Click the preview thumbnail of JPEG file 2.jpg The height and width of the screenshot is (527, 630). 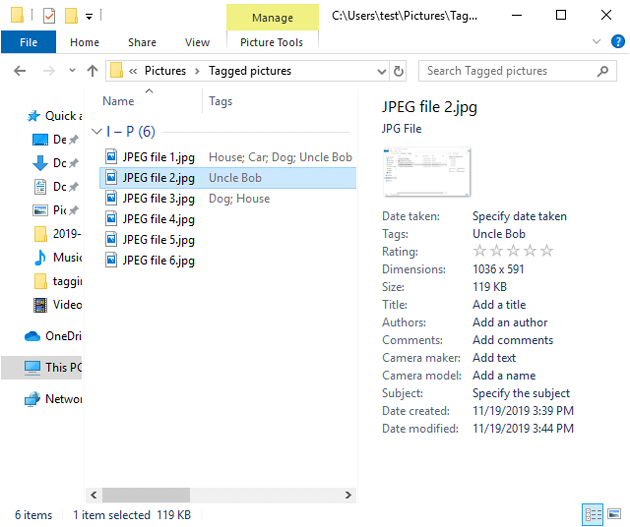[427, 172]
